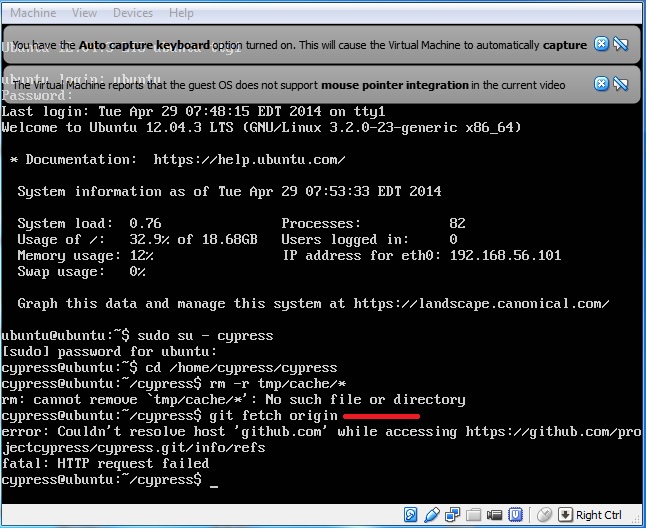The image size is (649, 532).
Task: Click the 'Users logged in: 0' entry
Action: 369,240
